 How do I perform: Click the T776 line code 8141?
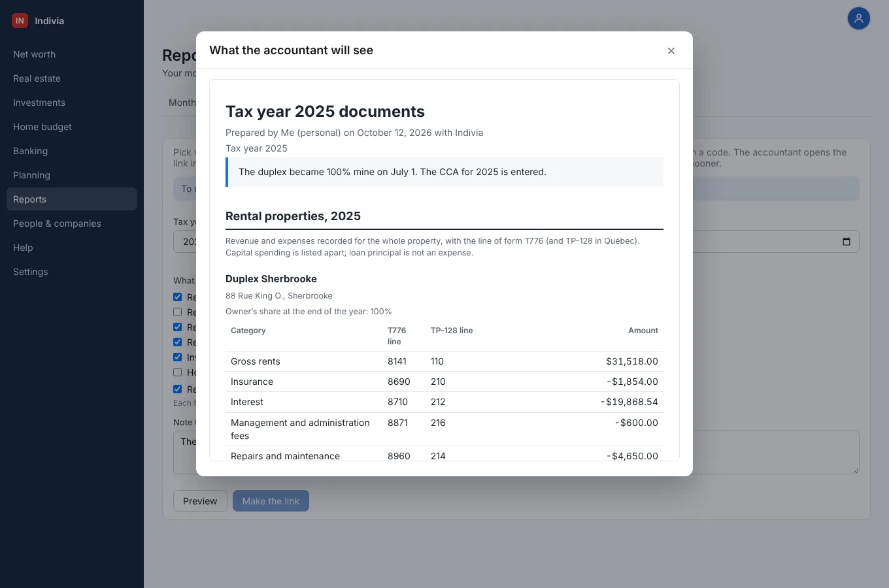[397, 361]
